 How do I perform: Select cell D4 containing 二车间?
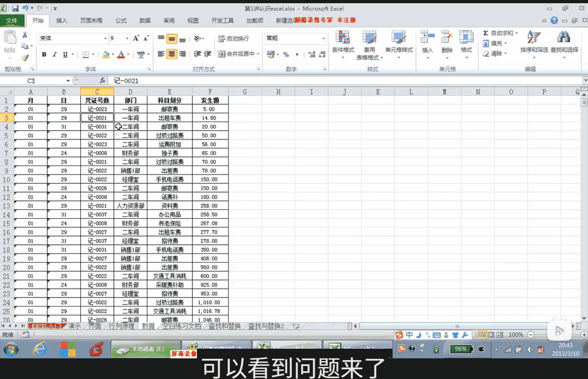coord(131,127)
